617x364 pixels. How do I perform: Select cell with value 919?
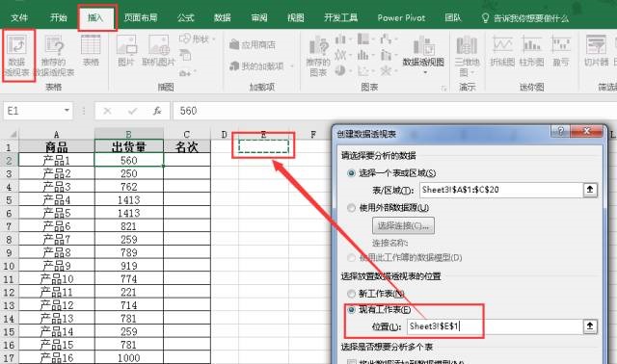coord(128,266)
